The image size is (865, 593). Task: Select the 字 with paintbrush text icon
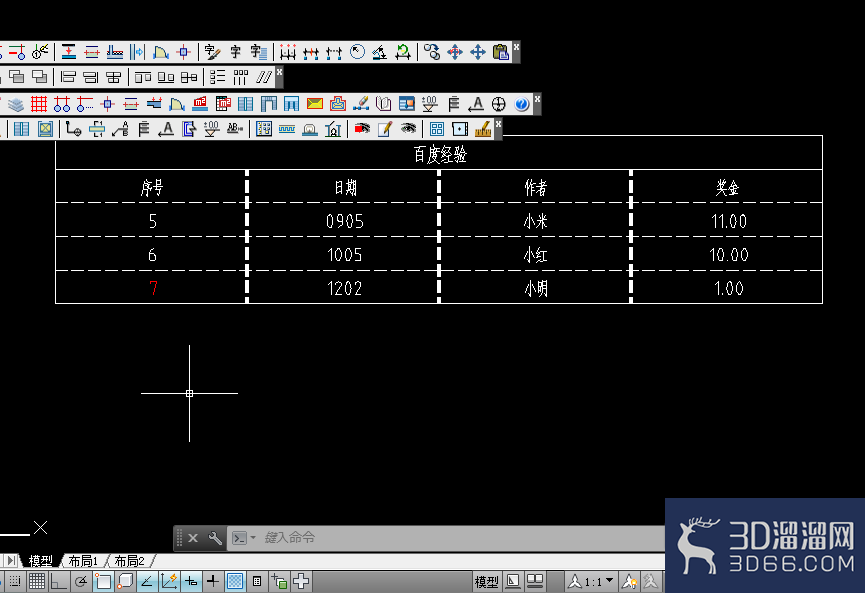coord(212,52)
